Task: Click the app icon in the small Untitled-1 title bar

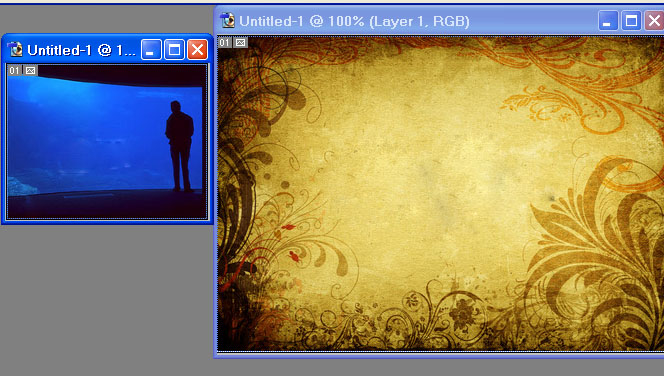Action: click(x=15, y=50)
